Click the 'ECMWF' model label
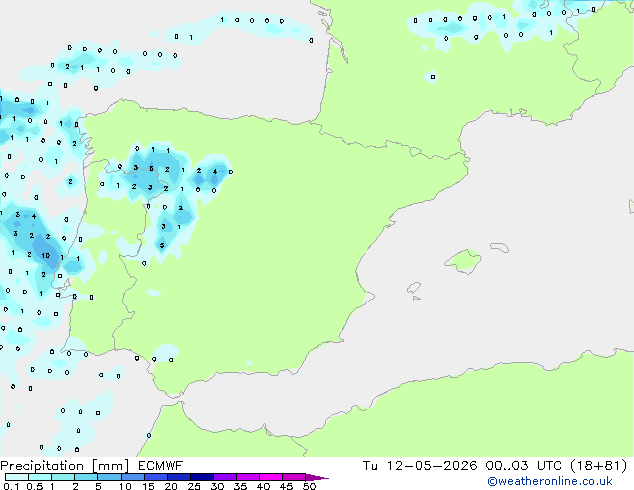The image size is (634, 490). click(161, 466)
